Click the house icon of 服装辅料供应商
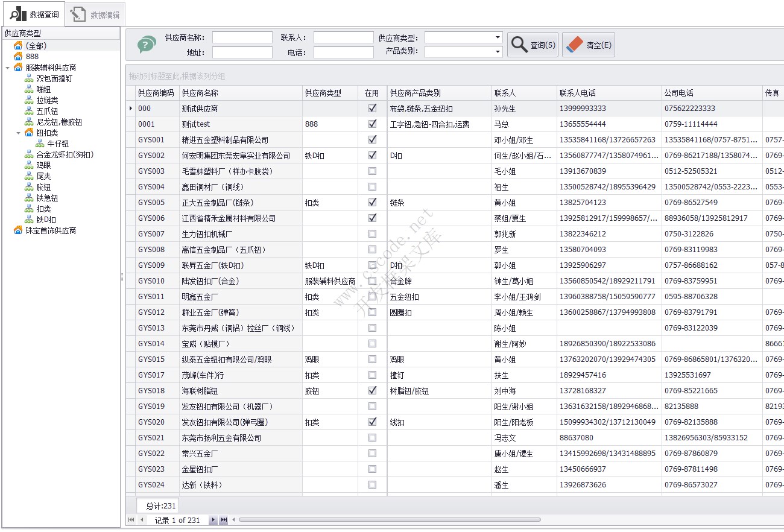This screenshot has width=784, height=532. pos(18,68)
